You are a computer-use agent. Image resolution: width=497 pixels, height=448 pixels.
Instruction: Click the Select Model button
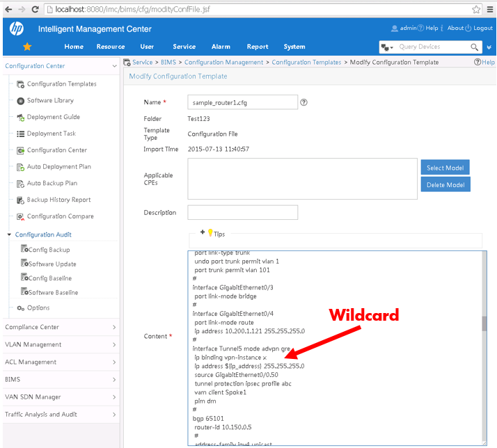coord(445,167)
